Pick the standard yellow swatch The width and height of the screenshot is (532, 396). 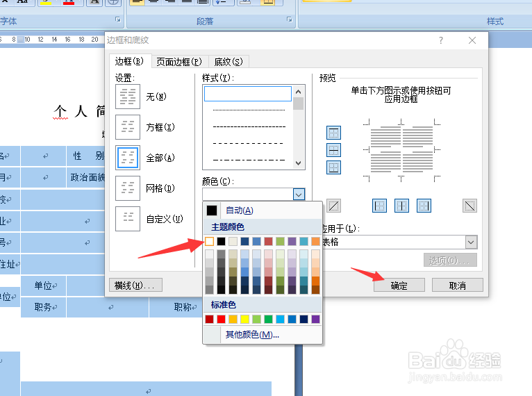point(245,319)
